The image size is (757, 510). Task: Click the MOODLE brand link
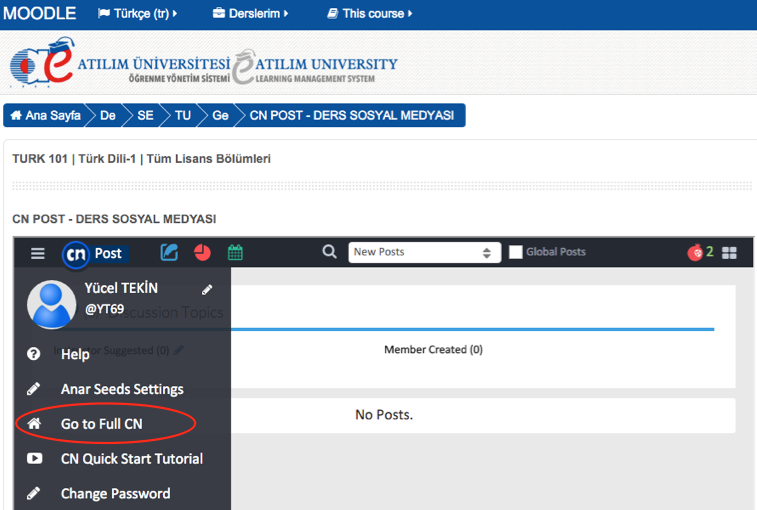pos(40,14)
